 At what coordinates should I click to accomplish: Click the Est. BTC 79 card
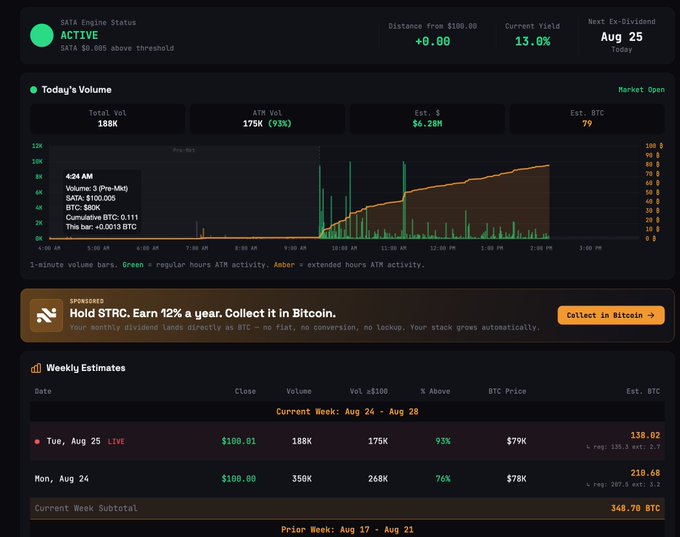coord(587,118)
